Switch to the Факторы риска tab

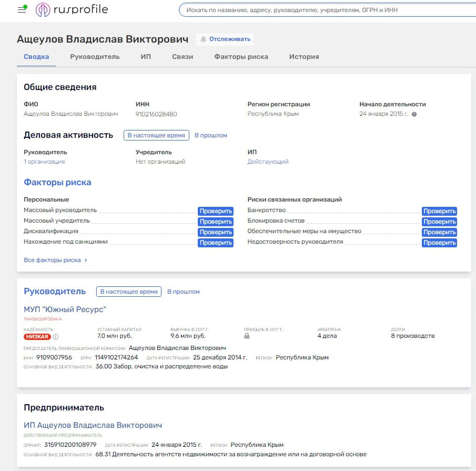[241, 57]
